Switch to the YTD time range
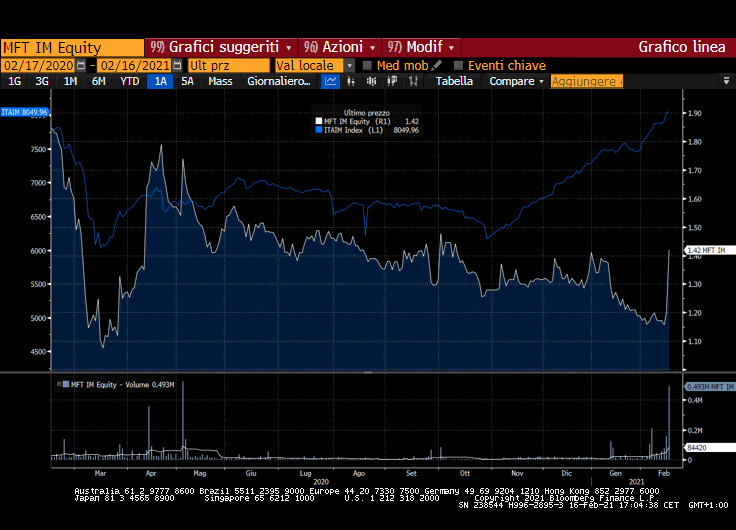The image size is (736, 530). (129, 81)
